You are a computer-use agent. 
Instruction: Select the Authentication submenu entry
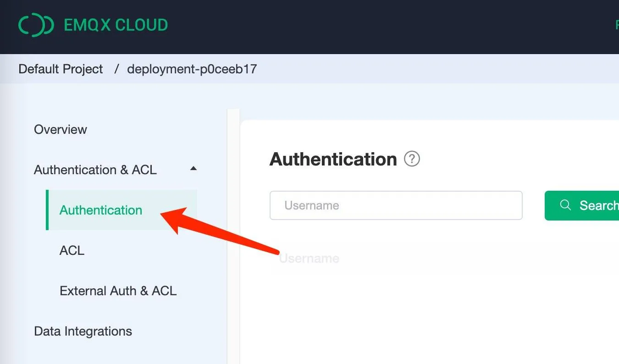click(100, 210)
